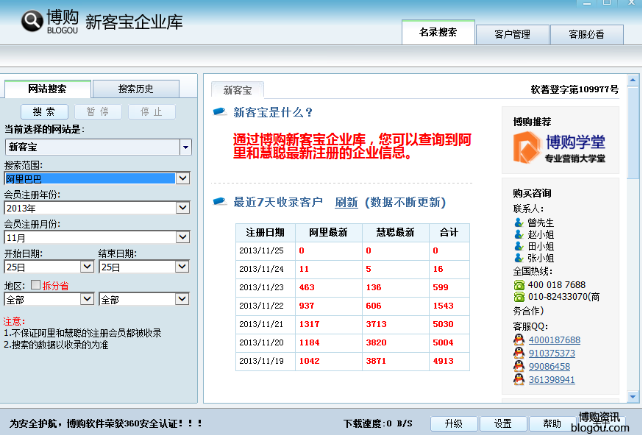Screen dimensions: 642x435
Task: Click the QQ penguin icon beside 361398941
Action: pyautogui.click(x=518, y=380)
